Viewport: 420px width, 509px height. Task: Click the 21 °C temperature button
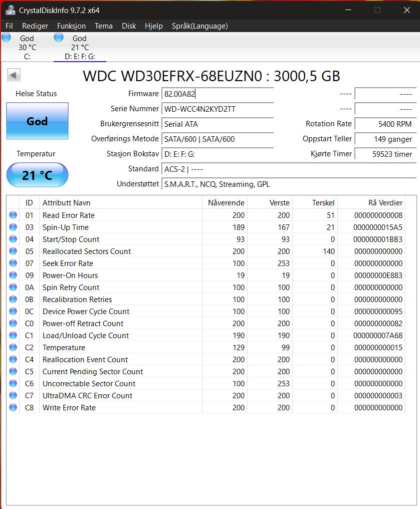coord(38,175)
